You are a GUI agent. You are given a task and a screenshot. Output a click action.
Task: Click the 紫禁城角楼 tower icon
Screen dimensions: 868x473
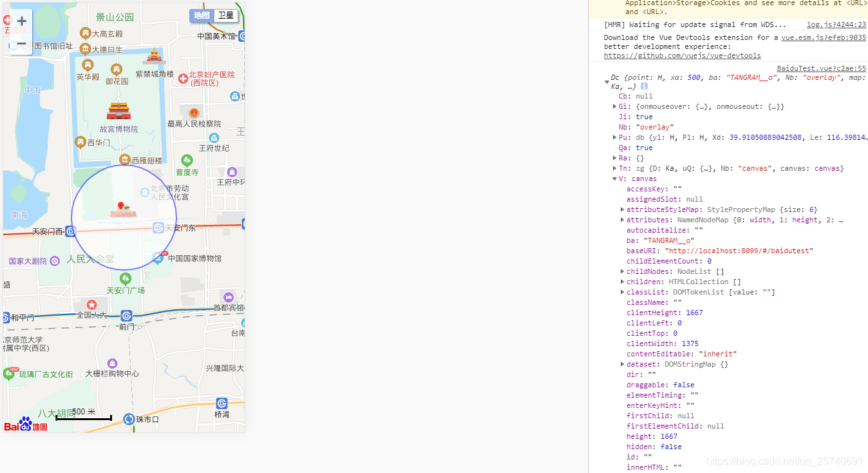click(154, 57)
